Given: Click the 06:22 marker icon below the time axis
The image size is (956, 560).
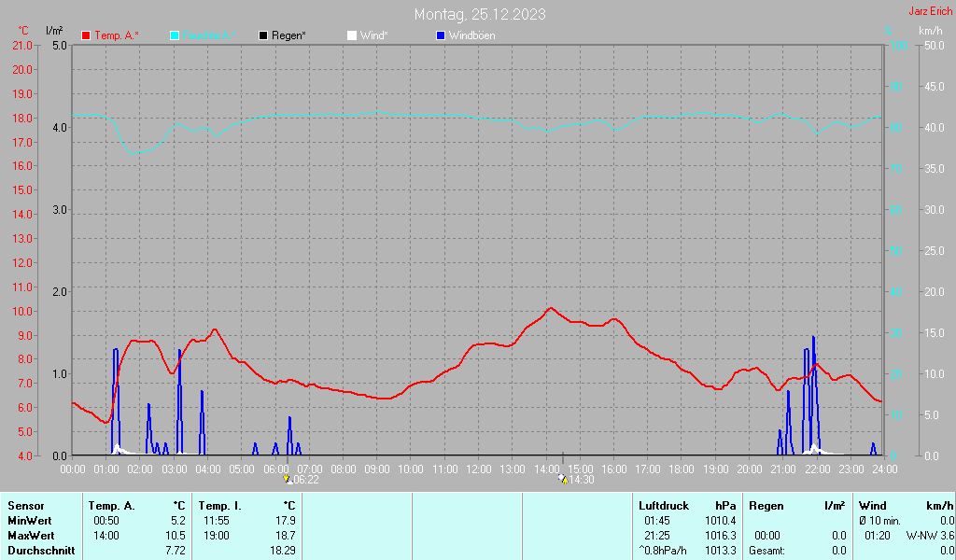Looking at the screenshot, I should pos(288,479).
